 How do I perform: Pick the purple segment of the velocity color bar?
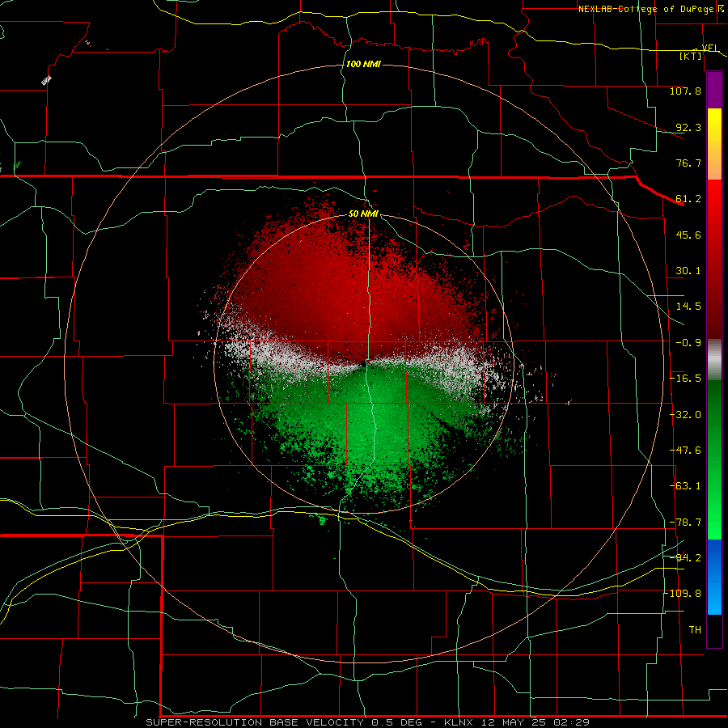pos(714,90)
